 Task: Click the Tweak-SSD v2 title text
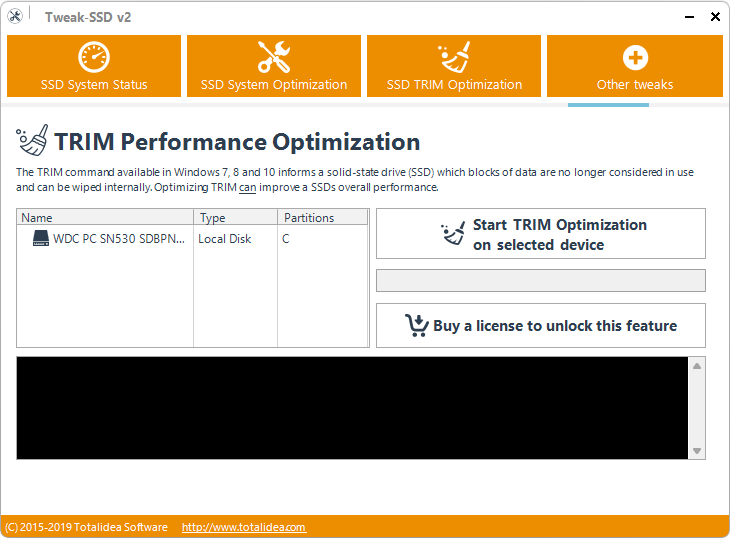[x=88, y=17]
